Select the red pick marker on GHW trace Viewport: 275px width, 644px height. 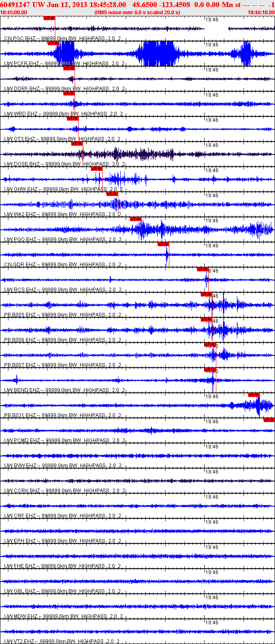[97, 169]
